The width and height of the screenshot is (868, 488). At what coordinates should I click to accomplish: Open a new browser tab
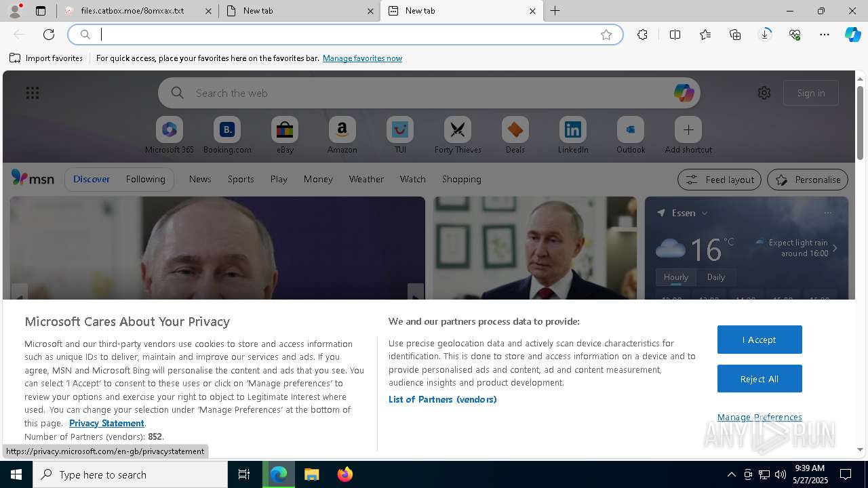point(555,11)
